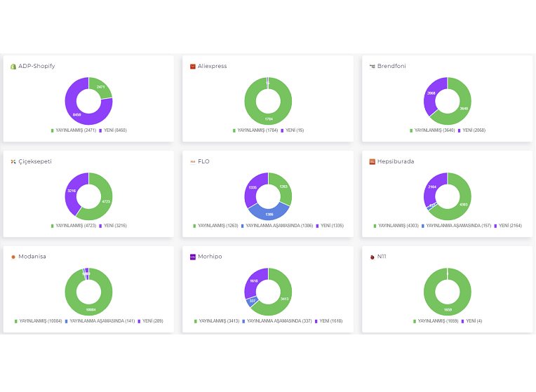
Task: Select purple 3216 slice in Çiçeksepeti chart
Action: click(72, 191)
